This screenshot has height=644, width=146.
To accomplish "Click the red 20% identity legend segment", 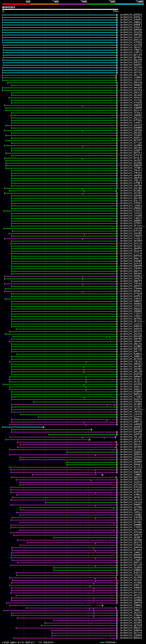I will (x=16, y=4).
